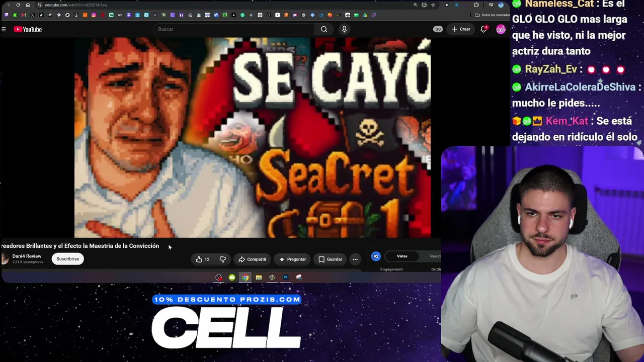Open the green app icon in the taskbar

click(232, 278)
